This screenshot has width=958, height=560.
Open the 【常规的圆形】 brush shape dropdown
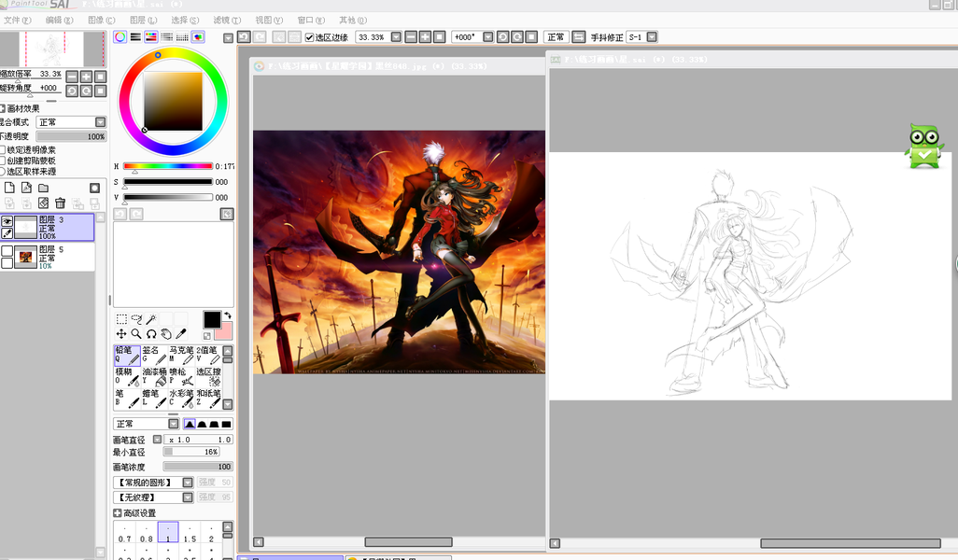153,483
